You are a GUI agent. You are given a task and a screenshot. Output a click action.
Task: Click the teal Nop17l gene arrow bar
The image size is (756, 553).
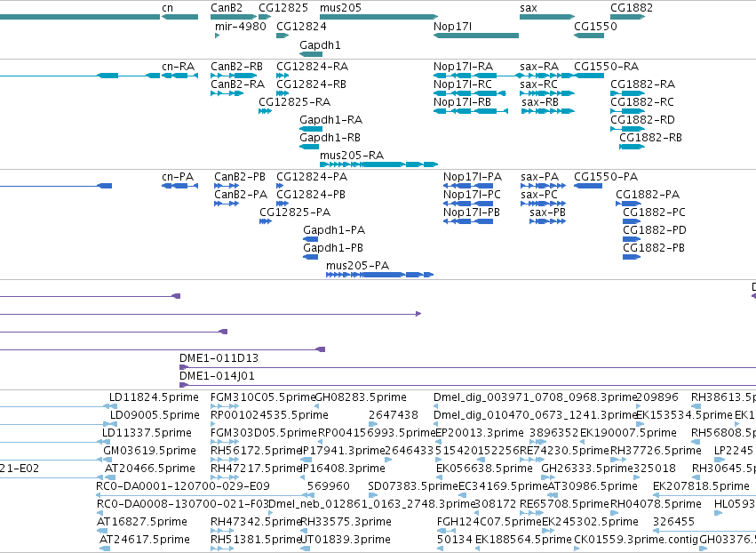coord(476,36)
